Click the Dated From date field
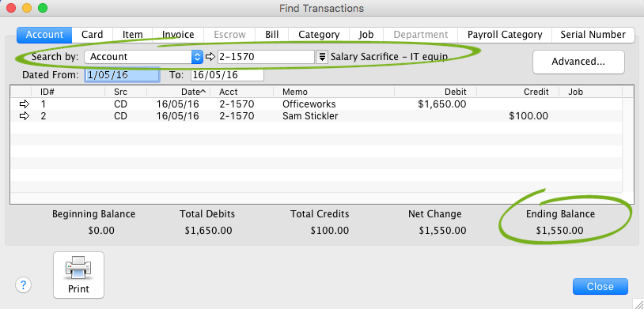 tap(122, 75)
